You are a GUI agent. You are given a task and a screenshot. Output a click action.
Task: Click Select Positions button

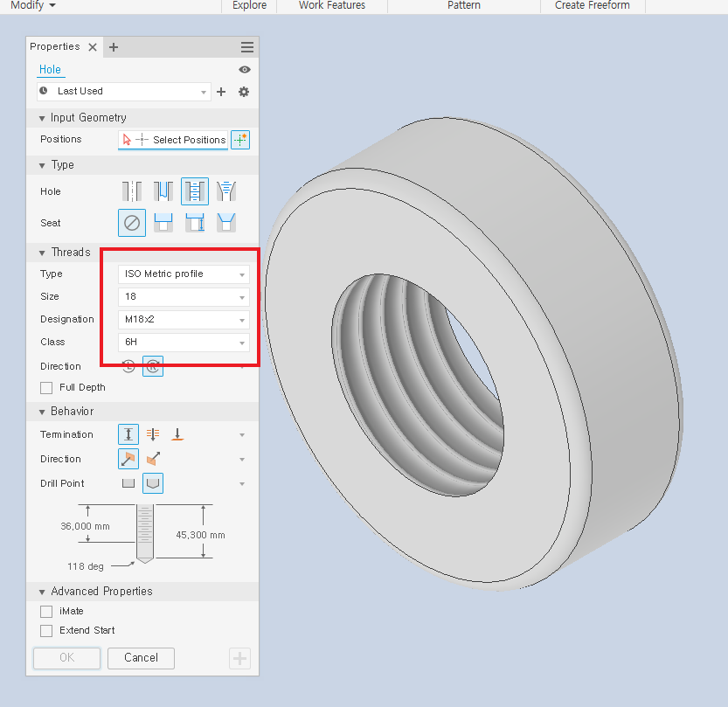173,140
